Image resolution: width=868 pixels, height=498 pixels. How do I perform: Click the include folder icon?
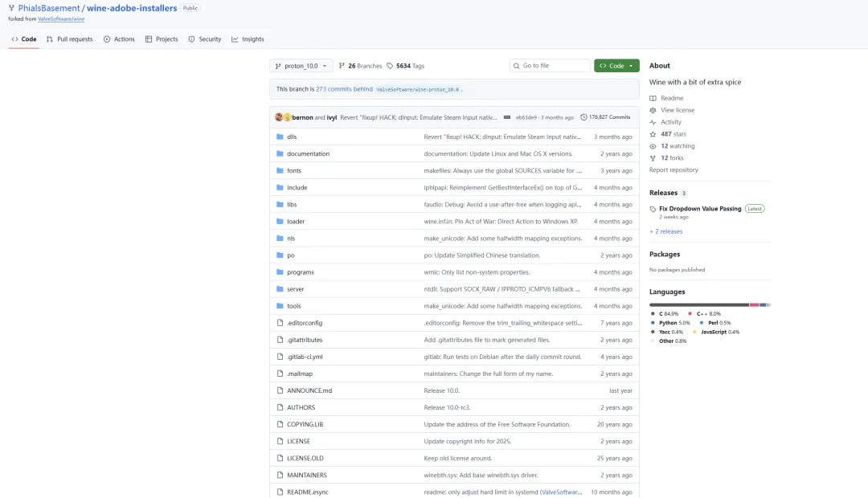[x=280, y=188]
